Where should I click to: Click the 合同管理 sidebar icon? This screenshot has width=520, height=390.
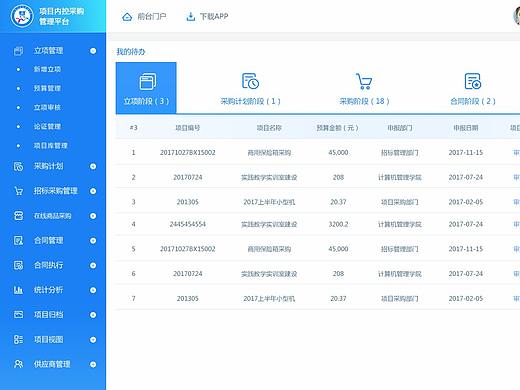coord(19,240)
